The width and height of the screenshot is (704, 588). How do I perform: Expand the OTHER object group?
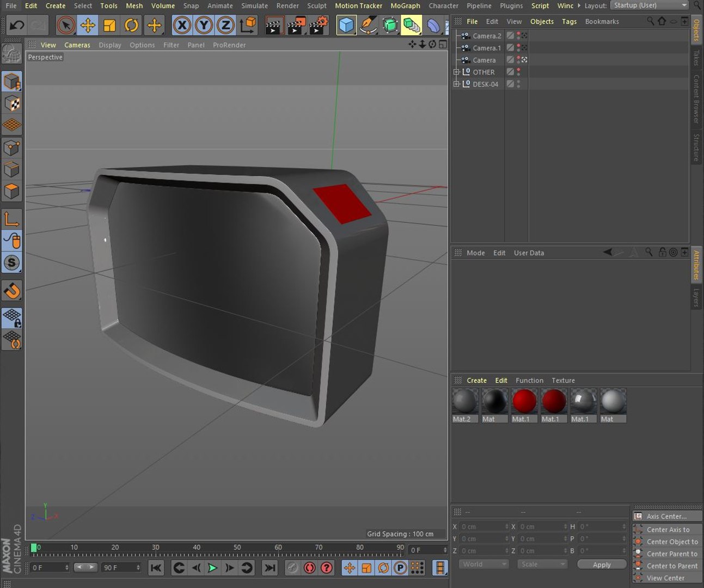tap(456, 72)
